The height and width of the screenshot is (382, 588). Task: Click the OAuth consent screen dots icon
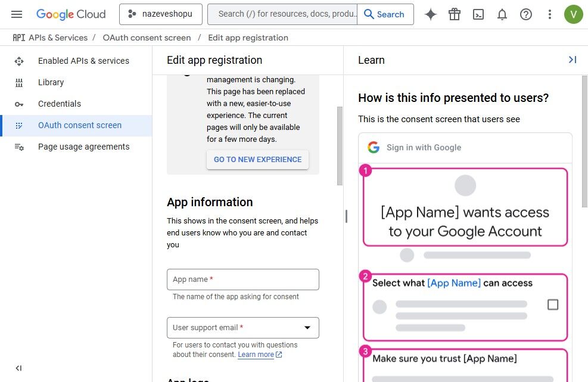pos(18,125)
